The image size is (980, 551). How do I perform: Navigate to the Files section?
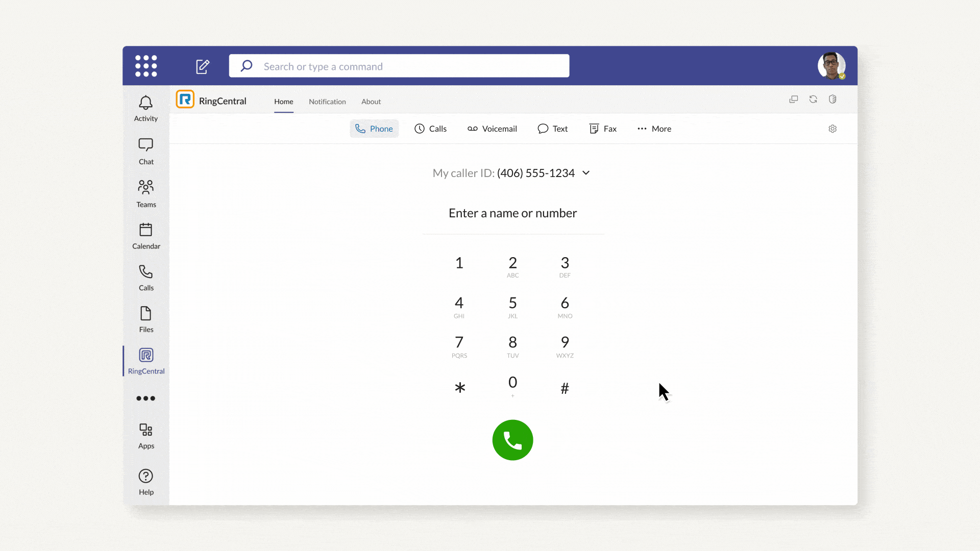point(145,319)
